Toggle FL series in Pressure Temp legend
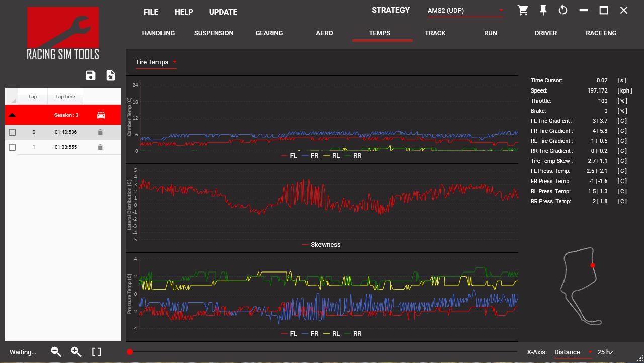644x363 pixels. 289,334
